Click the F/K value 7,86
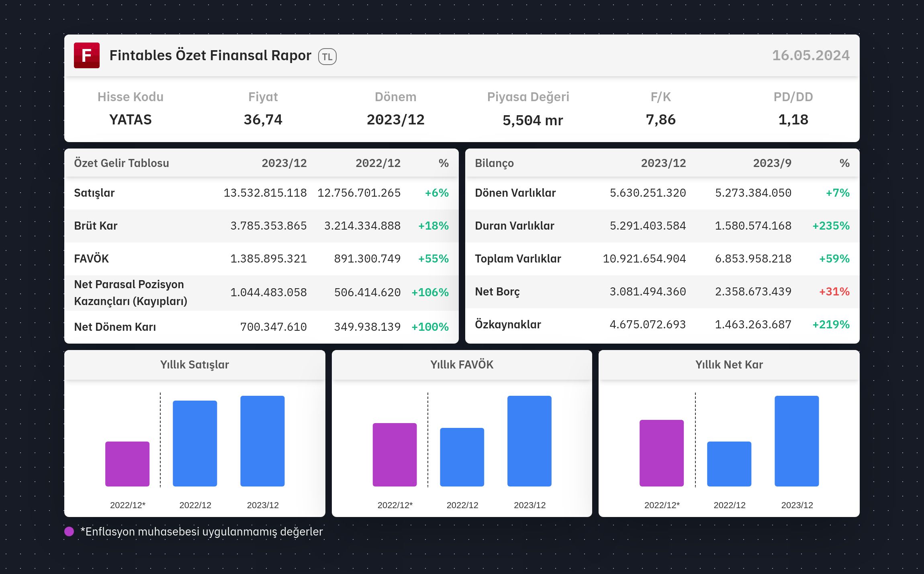The width and height of the screenshot is (924, 574). (661, 120)
